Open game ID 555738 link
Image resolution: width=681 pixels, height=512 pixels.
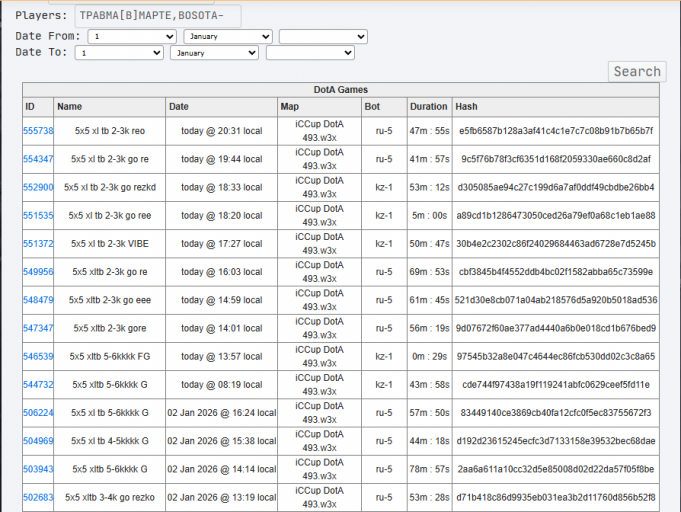click(38, 131)
